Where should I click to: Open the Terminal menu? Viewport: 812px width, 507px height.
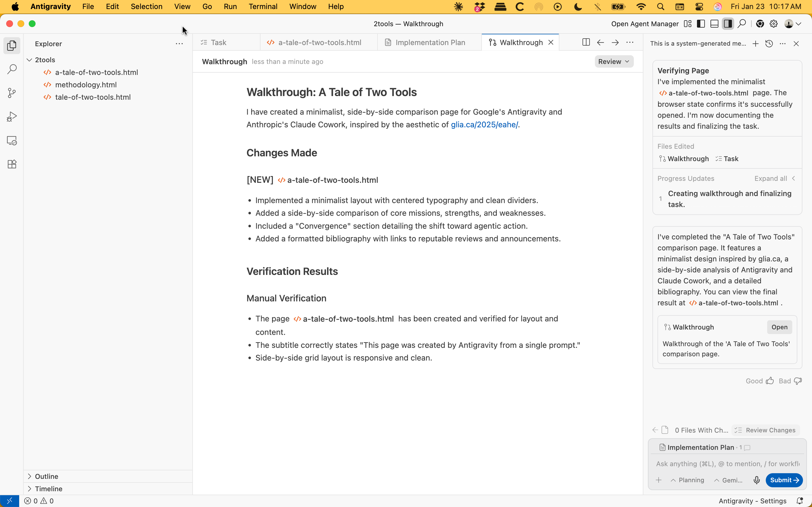pos(263,6)
